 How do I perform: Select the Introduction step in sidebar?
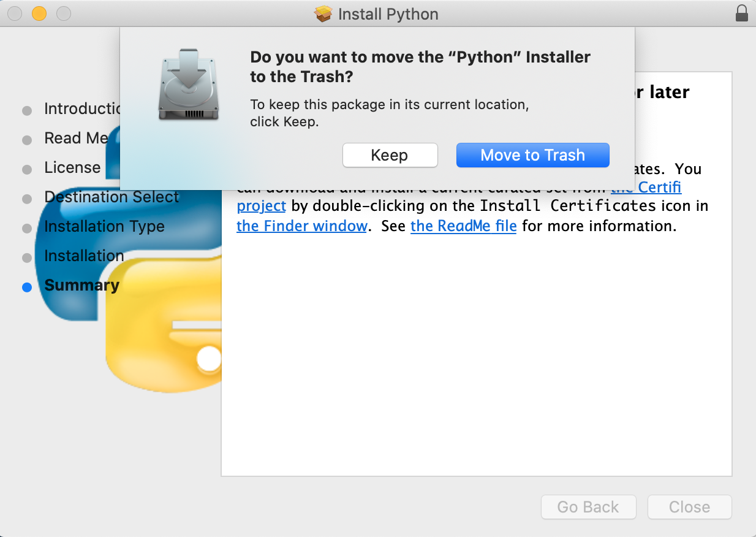pyautogui.click(x=82, y=109)
